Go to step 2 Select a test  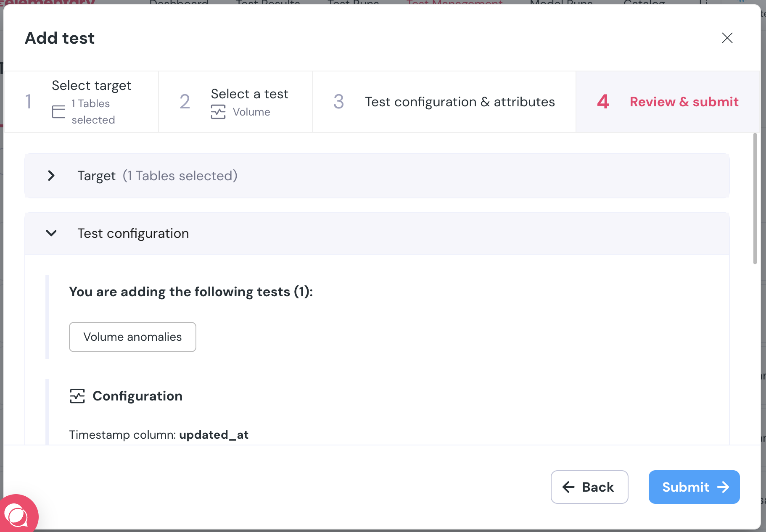235,102
